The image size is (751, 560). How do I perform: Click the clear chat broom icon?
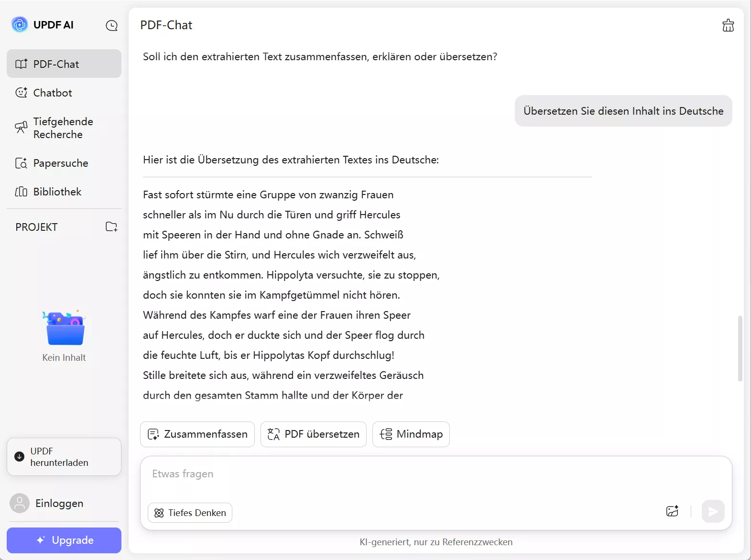[x=728, y=25]
